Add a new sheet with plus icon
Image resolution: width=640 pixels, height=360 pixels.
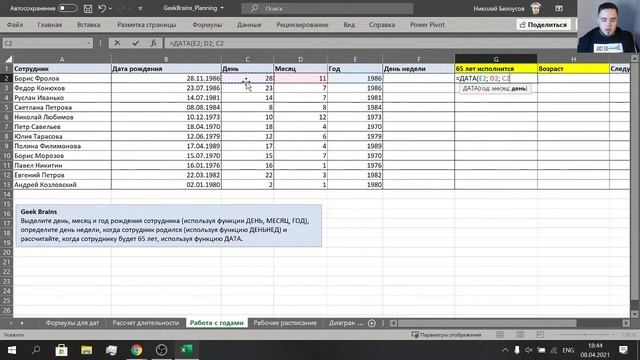click(x=371, y=323)
